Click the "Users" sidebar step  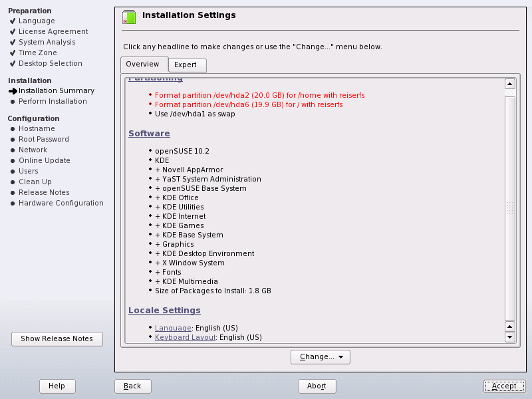(29, 171)
